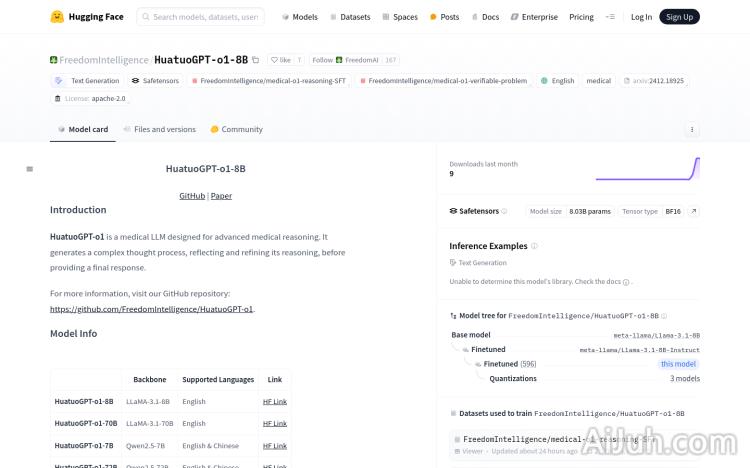Screen dimensions: 750x468
Task: Click the info icon next to Safetensors heading
Action: click(504, 211)
